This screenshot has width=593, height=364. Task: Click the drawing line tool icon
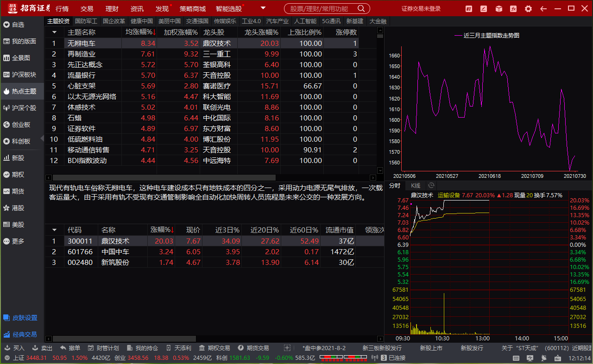coord(484,9)
